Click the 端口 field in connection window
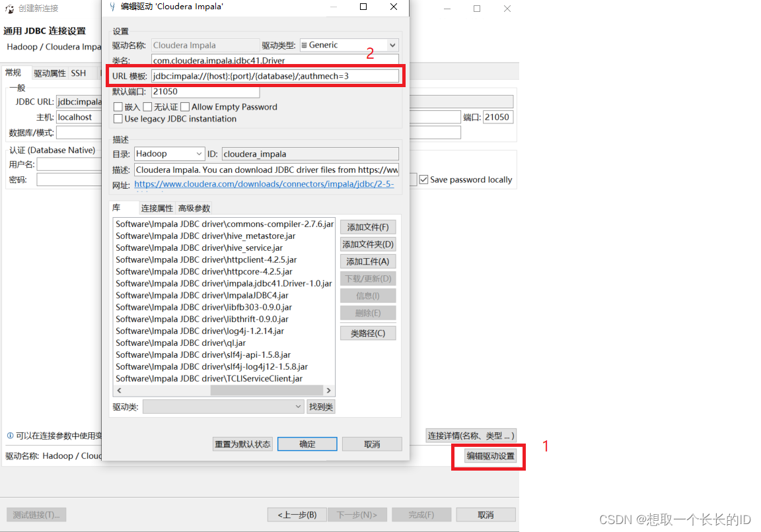This screenshot has height=532, width=761. pyautogui.click(x=498, y=117)
